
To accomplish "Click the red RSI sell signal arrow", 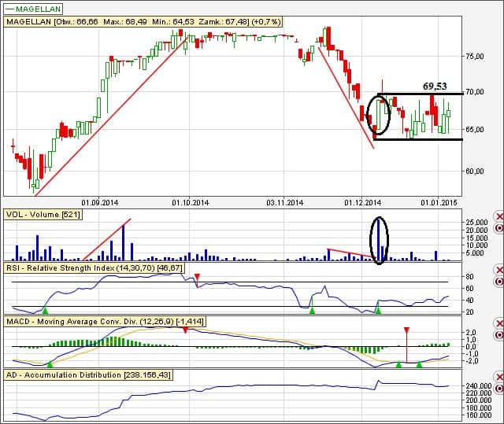I will (x=198, y=277).
